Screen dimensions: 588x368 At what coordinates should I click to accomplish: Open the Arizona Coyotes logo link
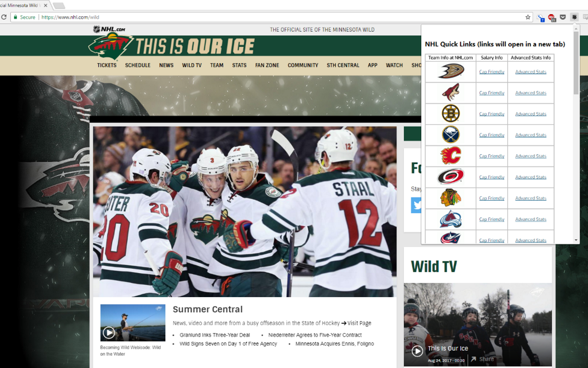pyautogui.click(x=451, y=92)
